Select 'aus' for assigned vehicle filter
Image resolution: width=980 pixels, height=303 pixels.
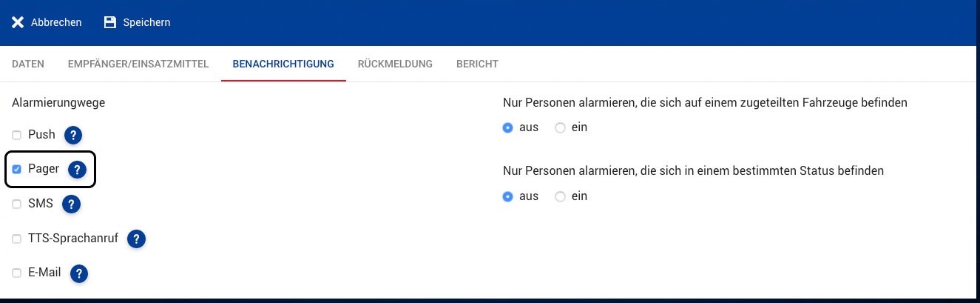(x=507, y=127)
